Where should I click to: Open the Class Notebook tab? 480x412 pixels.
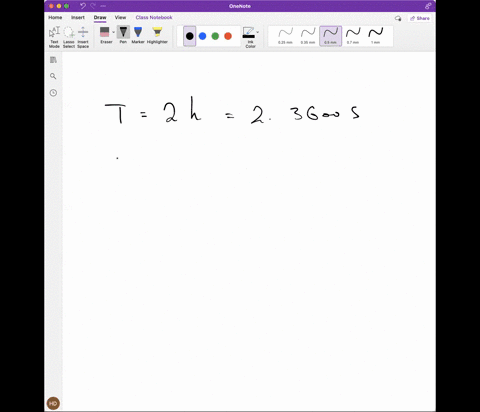(154, 17)
